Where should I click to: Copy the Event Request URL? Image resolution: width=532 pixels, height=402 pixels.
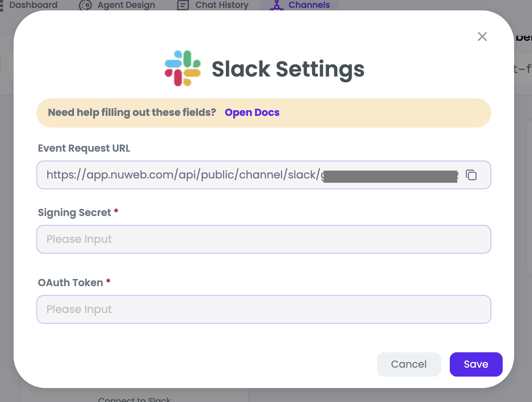tap(471, 175)
